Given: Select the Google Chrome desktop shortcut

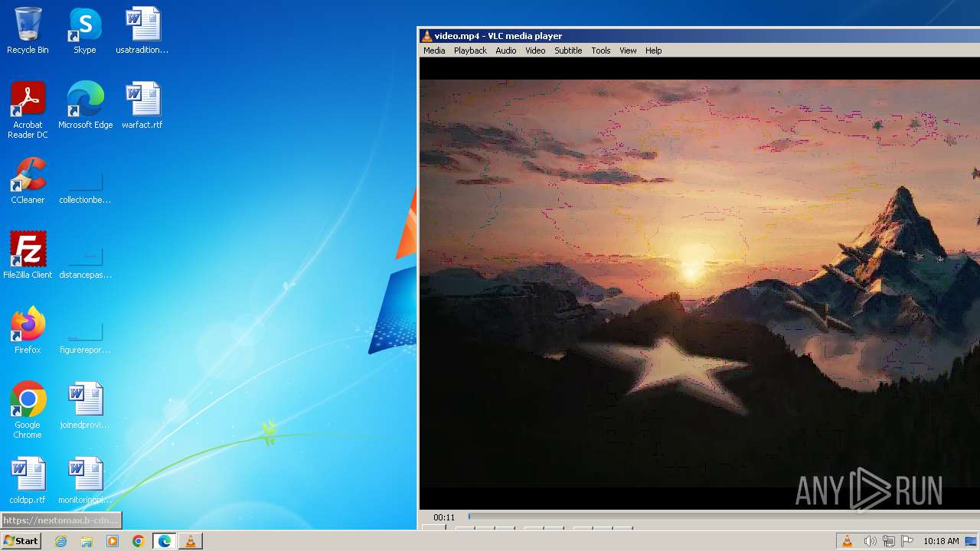Looking at the screenshot, I should [x=28, y=410].
